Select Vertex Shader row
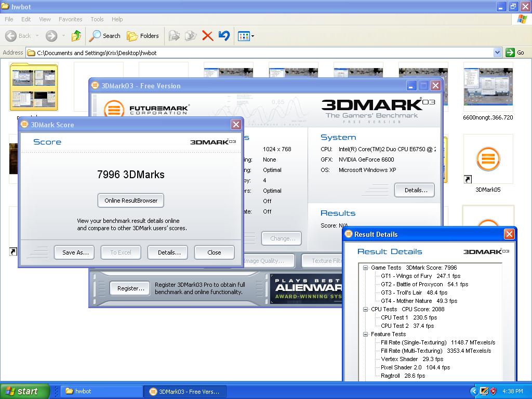The image size is (532, 399). pyautogui.click(x=412, y=359)
